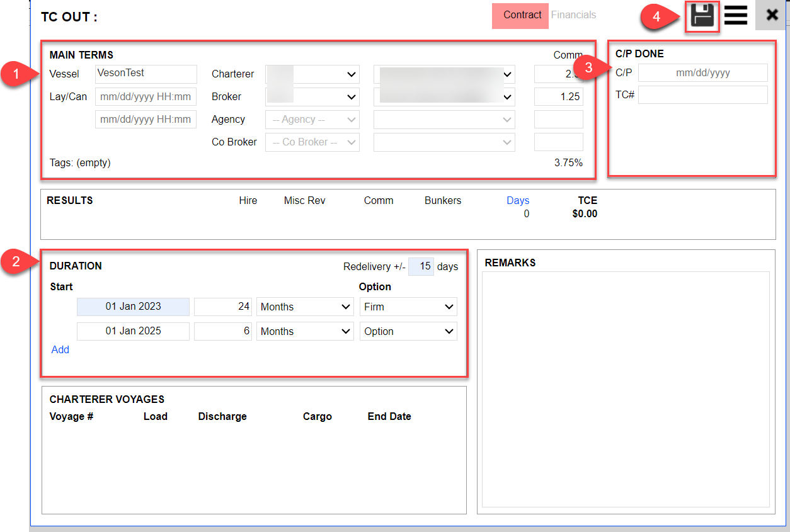The image size is (790, 532).
Task: Expand the Co Broker dropdown
Action: (x=312, y=142)
